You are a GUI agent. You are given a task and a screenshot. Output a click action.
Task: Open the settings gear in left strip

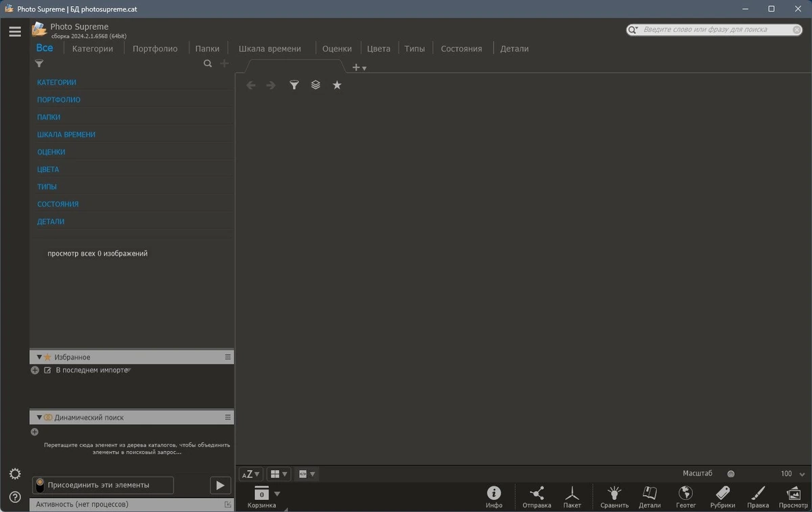(x=15, y=473)
